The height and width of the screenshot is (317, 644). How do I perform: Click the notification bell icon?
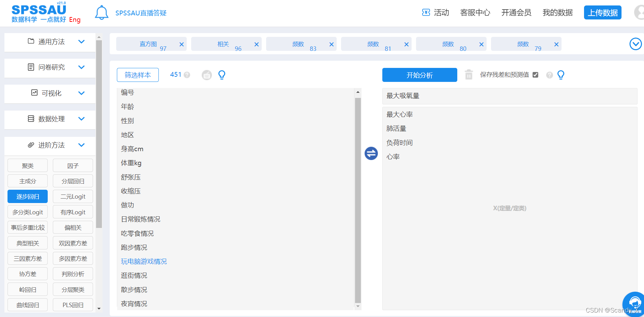(102, 13)
